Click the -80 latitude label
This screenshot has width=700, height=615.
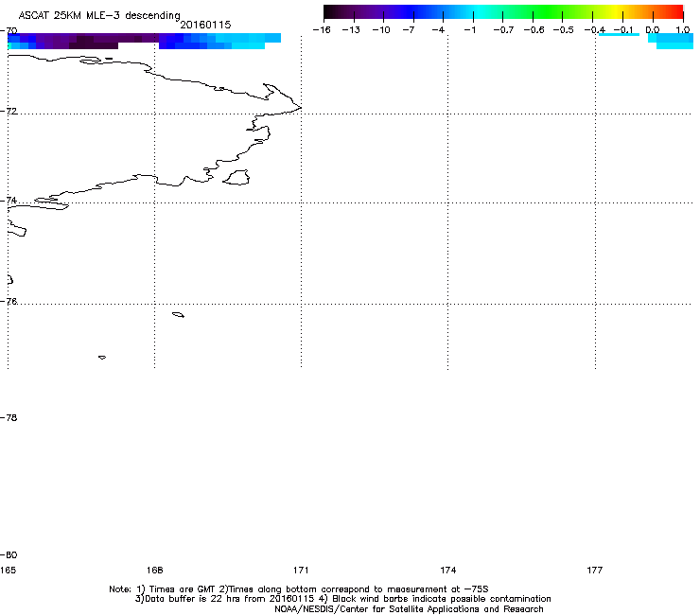9,555
